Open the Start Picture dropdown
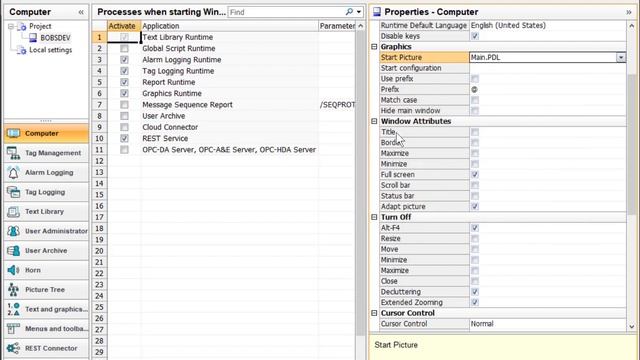This screenshot has height=360, width=640. click(621, 58)
